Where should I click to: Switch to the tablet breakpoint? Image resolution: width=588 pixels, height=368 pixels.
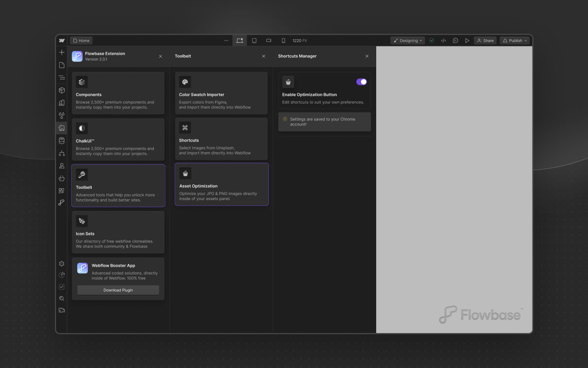click(254, 40)
